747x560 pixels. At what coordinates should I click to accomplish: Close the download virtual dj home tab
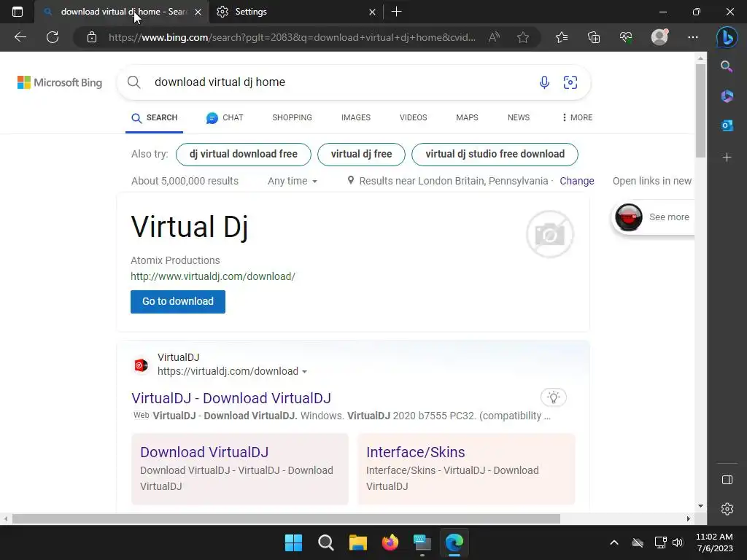pyautogui.click(x=198, y=12)
